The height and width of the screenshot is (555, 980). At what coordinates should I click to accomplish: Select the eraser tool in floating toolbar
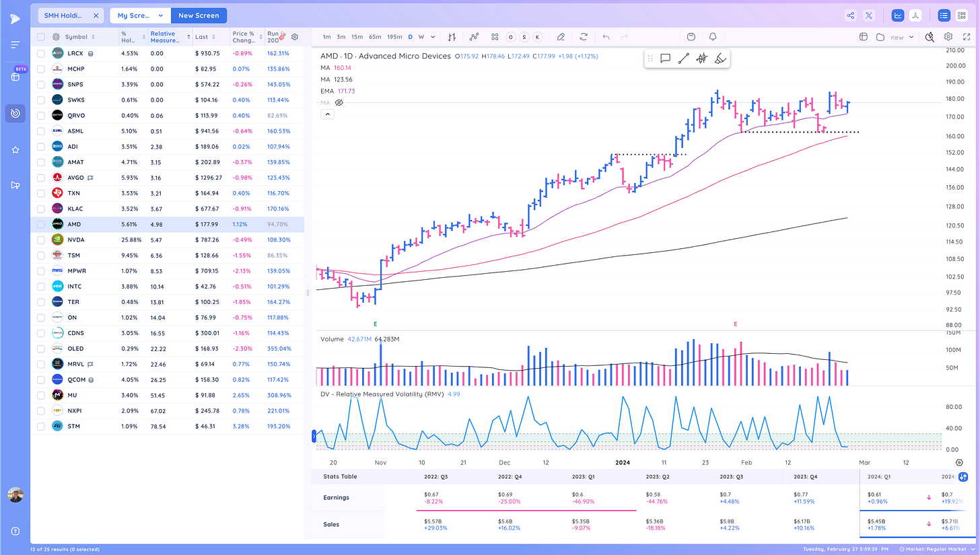[720, 59]
